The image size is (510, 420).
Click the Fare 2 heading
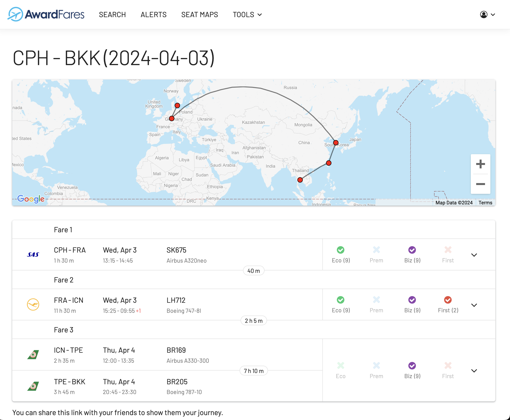pos(64,280)
